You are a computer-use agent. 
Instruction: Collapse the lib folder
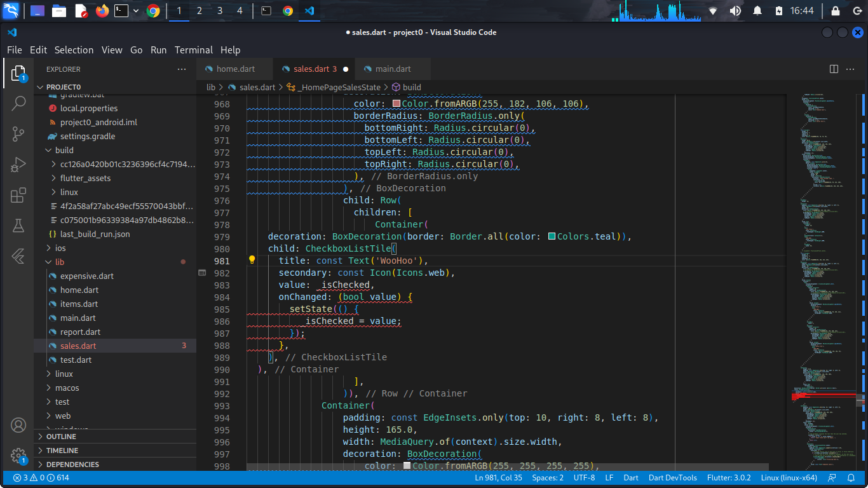pos(115,262)
